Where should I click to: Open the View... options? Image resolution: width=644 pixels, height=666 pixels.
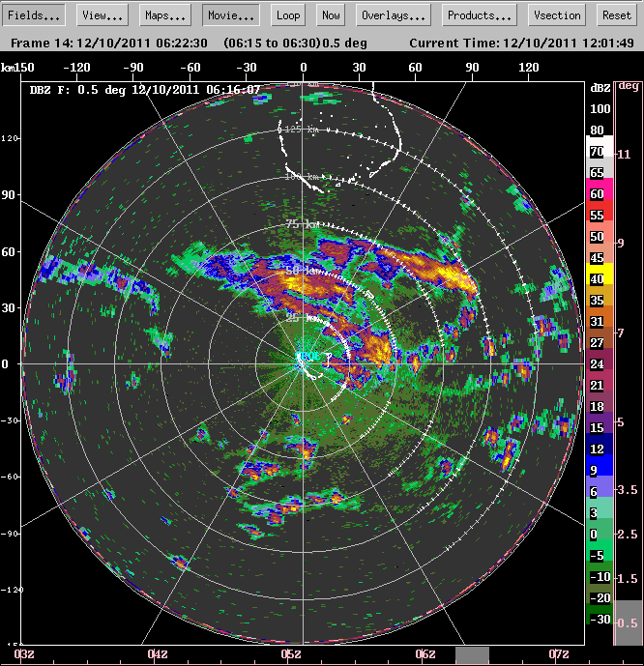(x=102, y=15)
